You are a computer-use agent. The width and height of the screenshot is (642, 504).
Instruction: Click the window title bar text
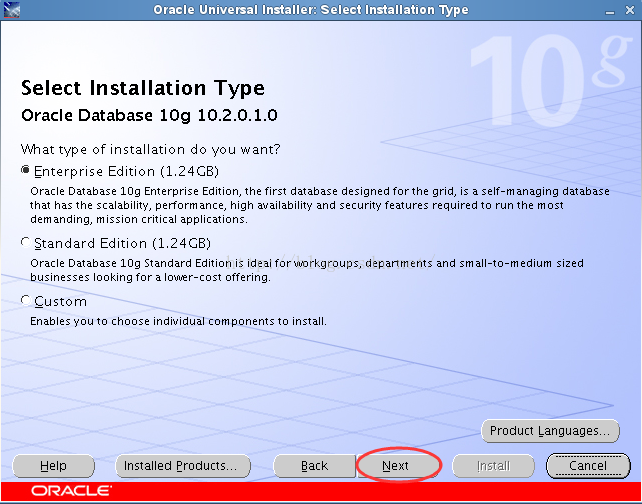tap(311, 10)
